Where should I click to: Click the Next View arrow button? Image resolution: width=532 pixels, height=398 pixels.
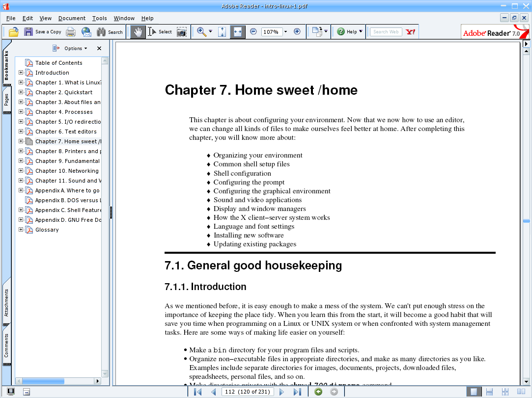(334, 392)
